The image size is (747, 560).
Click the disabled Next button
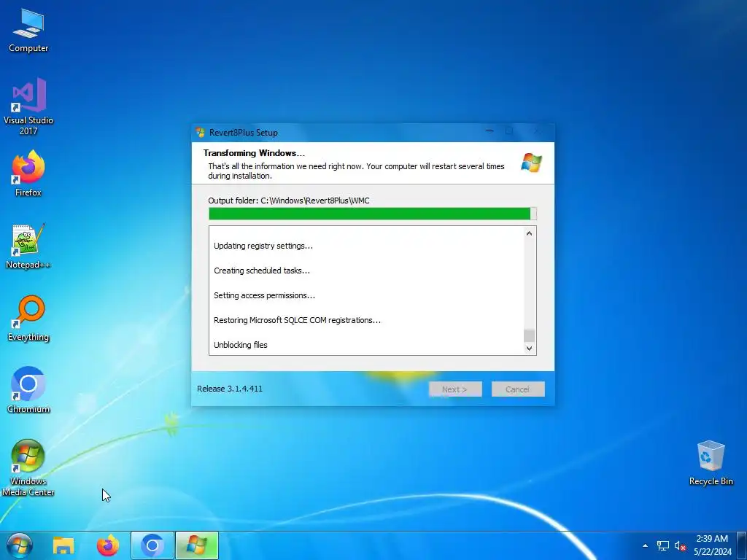[455, 389]
